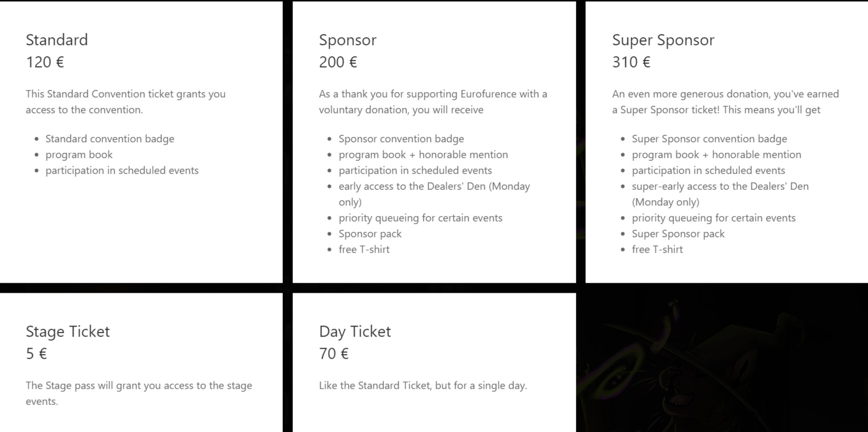This screenshot has height=432, width=868.
Task: Click "Standard convention badge" list item
Action: click(x=110, y=139)
